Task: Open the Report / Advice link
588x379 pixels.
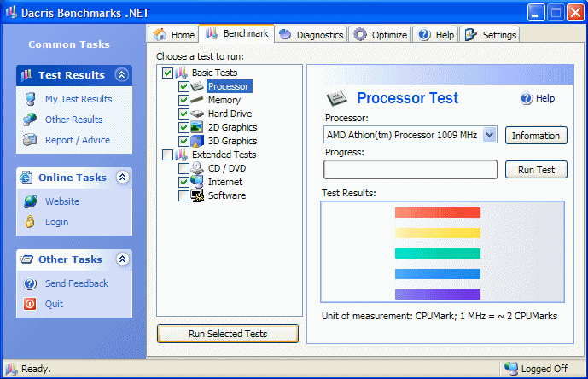Action: (x=78, y=140)
